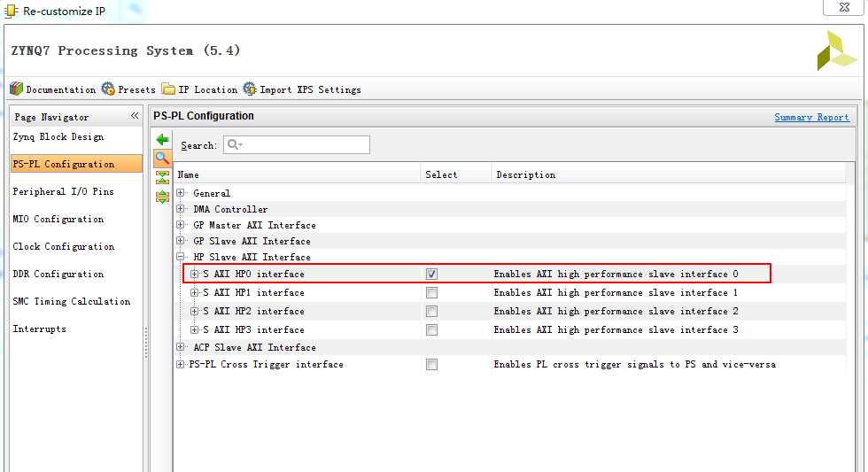Expand the DMA Controller node
The height and width of the screenshot is (472, 868).
(x=181, y=209)
